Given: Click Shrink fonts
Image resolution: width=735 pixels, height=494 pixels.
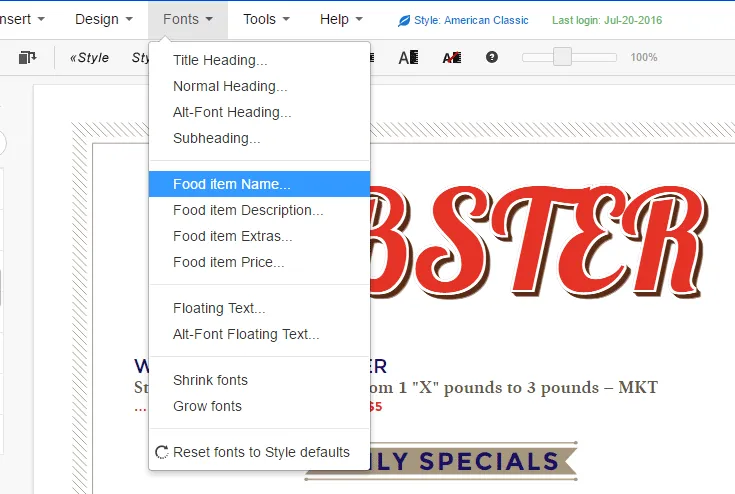Looking at the screenshot, I should tap(259, 380).
